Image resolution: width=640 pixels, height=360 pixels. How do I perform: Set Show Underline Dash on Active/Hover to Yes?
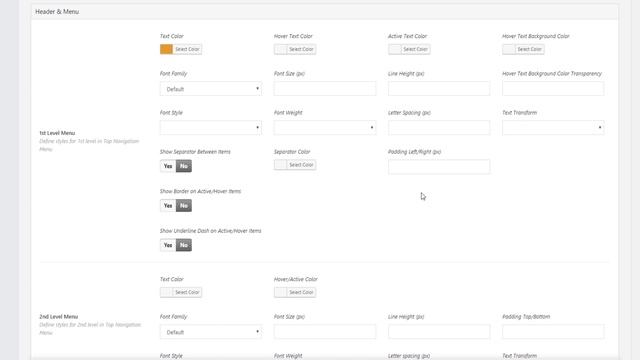coord(168,245)
